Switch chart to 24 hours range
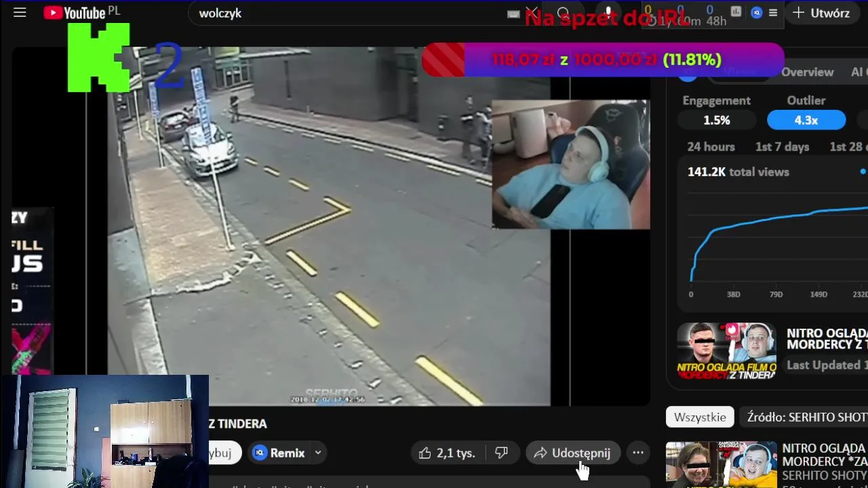 (x=711, y=146)
